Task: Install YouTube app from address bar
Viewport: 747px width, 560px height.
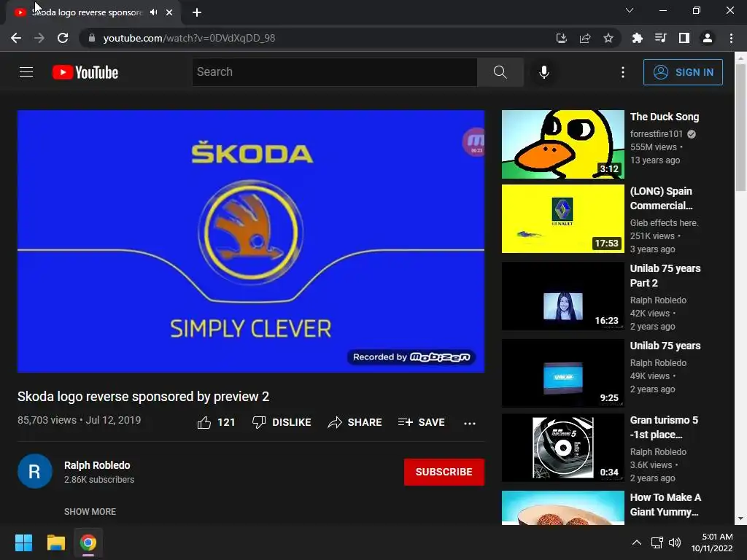Action: [x=561, y=38]
